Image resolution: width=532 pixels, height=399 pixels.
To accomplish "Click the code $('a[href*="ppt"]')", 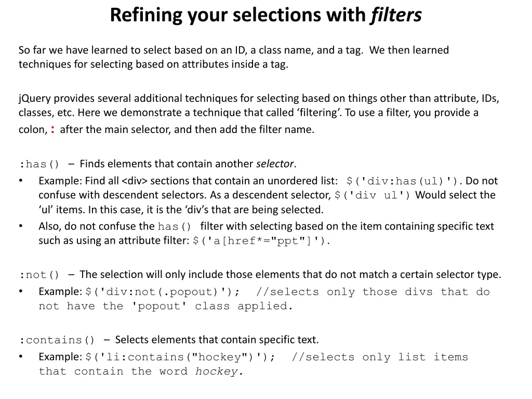I will (261, 241).
